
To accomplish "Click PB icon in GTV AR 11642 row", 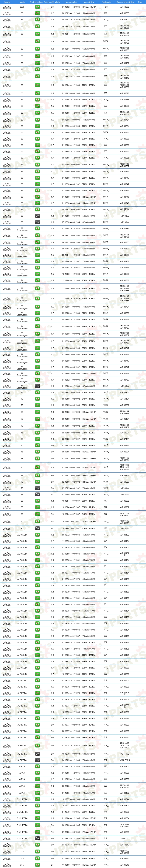I will click(38, 845).
